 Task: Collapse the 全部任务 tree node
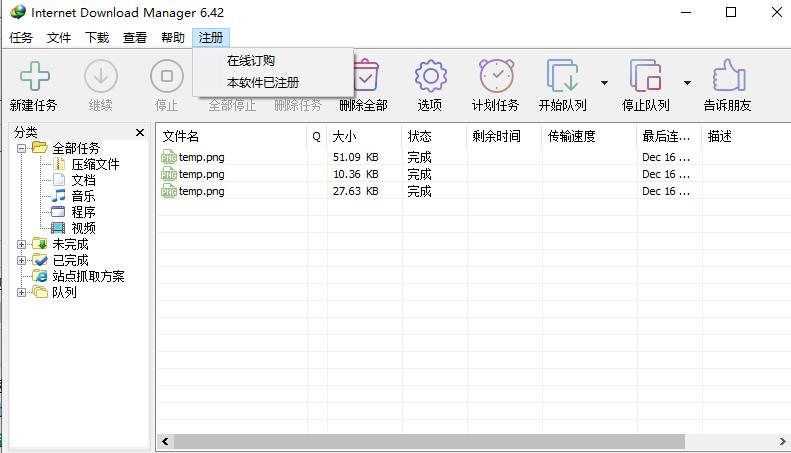pos(22,148)
